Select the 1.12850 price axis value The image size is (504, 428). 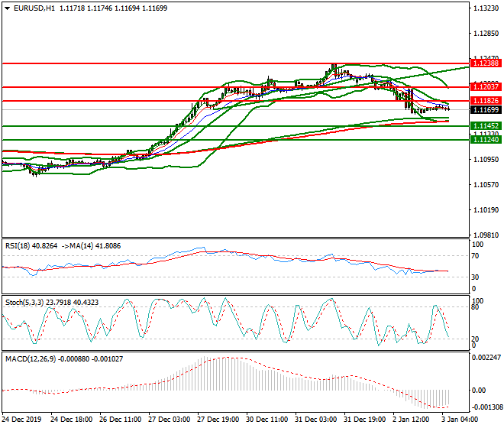pyautogui.click(x=486, y=34)
